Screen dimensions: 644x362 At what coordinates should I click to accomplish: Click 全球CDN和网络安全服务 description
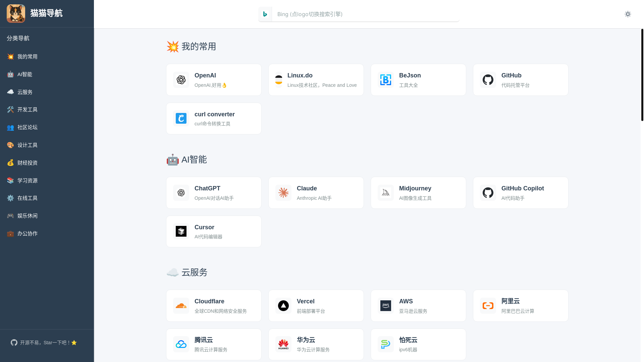[221, 311]
